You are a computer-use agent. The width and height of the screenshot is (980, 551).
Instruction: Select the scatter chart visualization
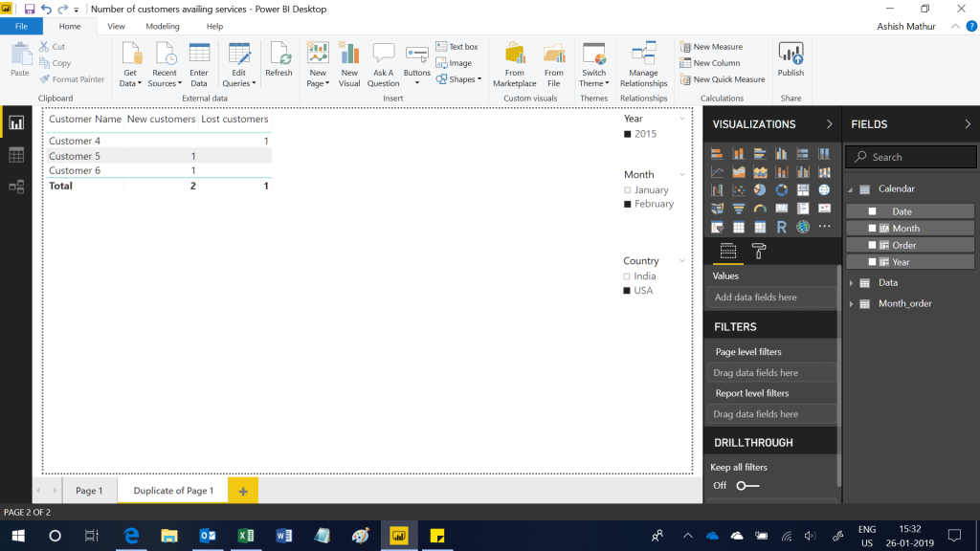(x=739, y=190)
